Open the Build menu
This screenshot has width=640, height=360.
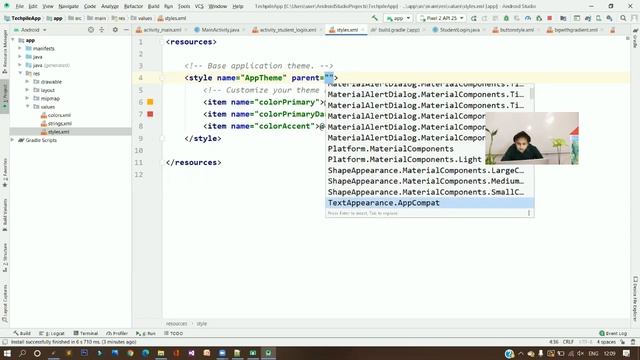(x=153, y=6)
